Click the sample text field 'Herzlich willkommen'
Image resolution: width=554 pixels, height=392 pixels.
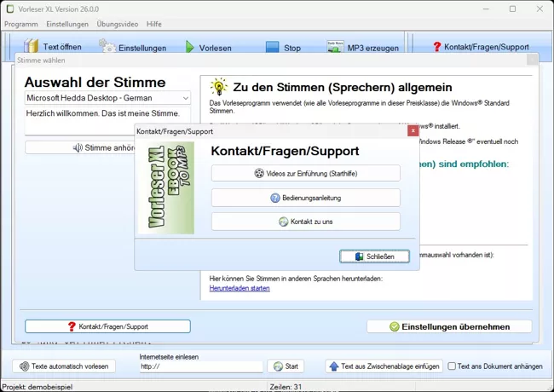coord(107,121)
